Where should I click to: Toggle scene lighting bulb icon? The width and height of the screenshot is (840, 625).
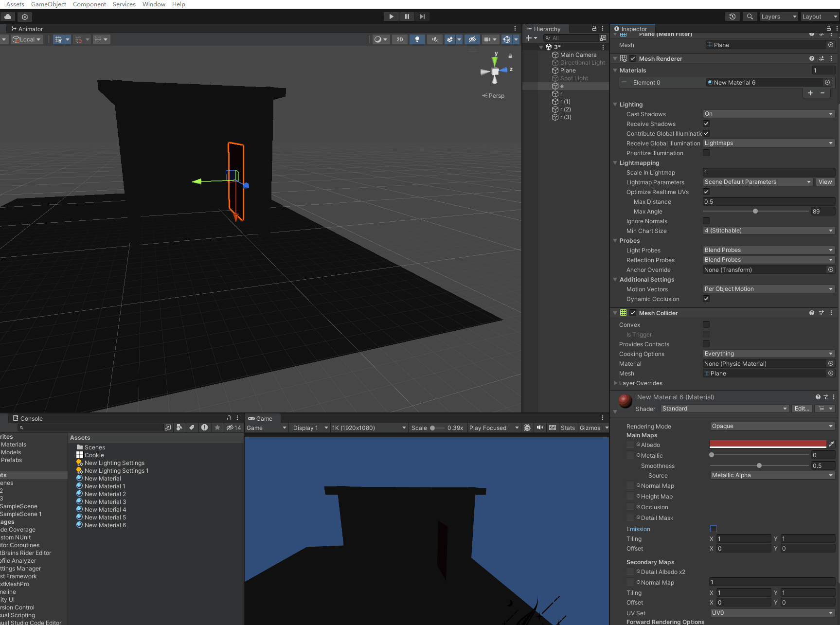pos(417,39)
